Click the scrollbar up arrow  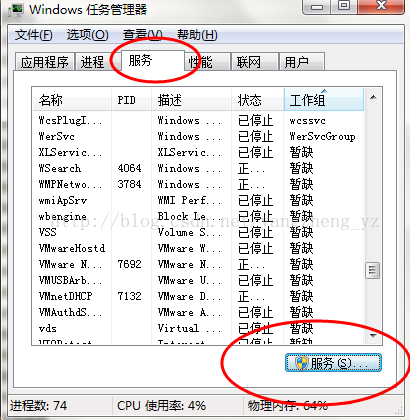[373, 97]
